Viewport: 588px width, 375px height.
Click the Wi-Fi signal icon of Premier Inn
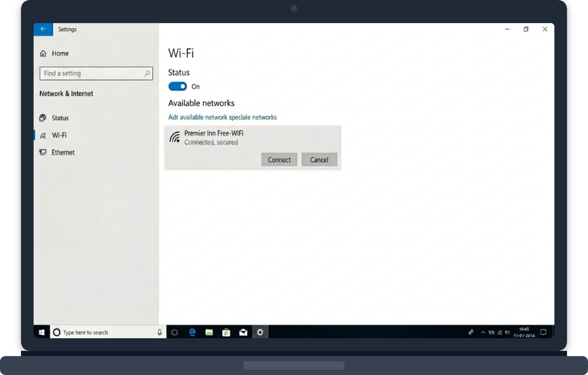coord(175,137)
